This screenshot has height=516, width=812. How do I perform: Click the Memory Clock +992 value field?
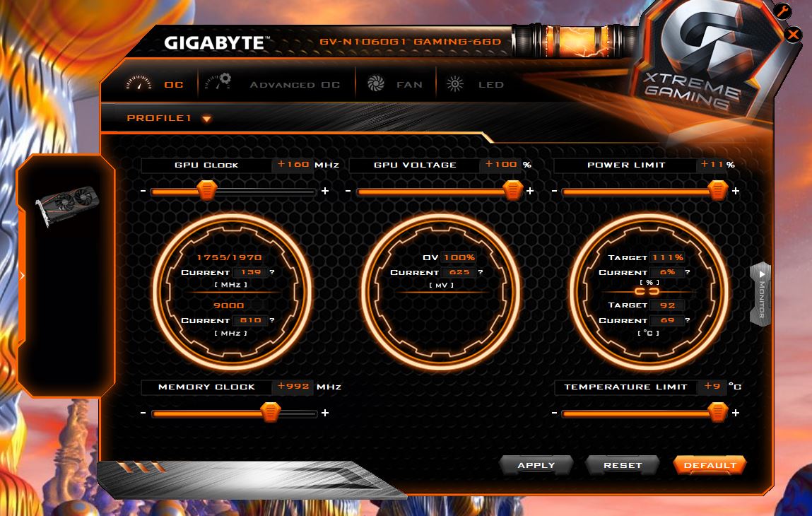click(x=293, y=387)
